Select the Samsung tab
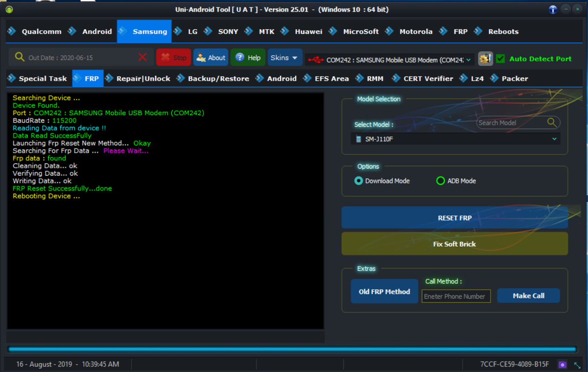This screenshot has height=372, width=588. coord(144,32)
